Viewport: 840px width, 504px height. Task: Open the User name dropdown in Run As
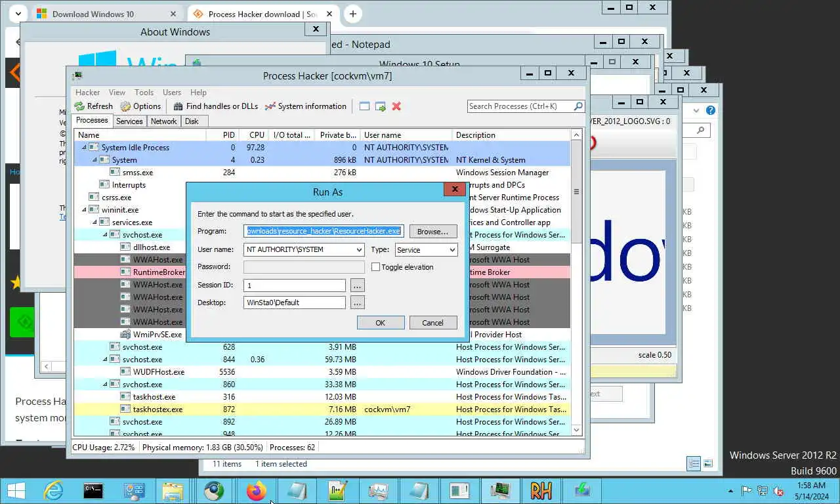[x=359, y=249]
